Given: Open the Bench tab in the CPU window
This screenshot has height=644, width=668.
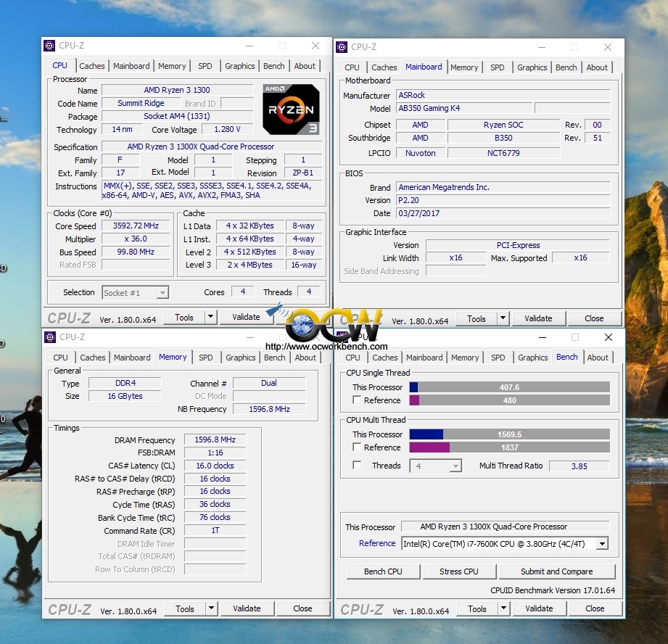Looking at the screenshot, I should tap(273, 66).
